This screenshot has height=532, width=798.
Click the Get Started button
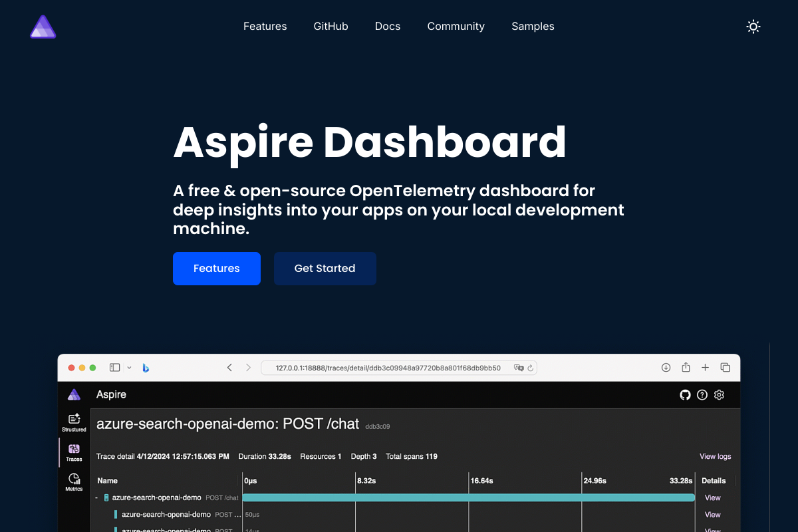click(x=325, y=269)
